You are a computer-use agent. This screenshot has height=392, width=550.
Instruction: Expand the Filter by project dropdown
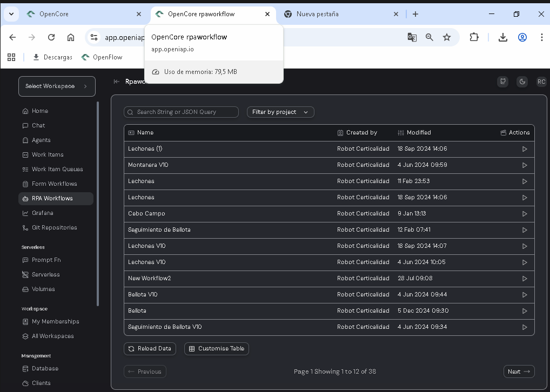pyautogui.click(x=280, y=112)
